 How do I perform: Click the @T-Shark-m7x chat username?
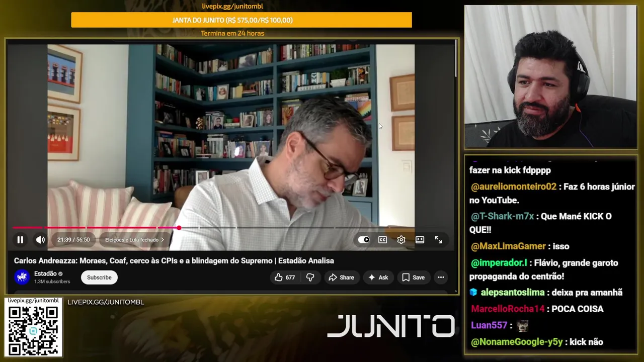coord(502,216)
